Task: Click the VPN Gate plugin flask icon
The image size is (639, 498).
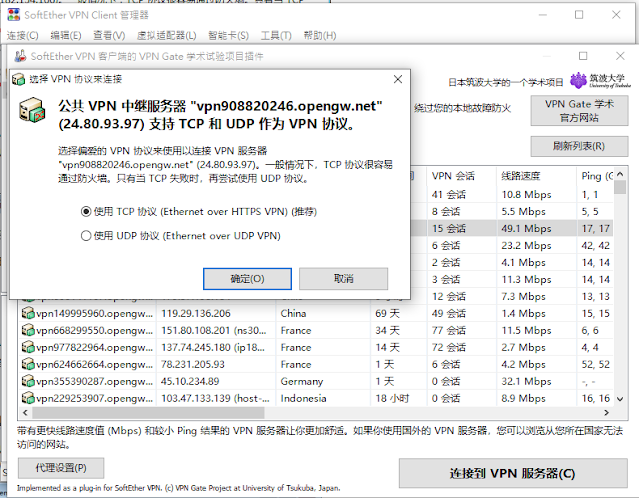Action: point(20,56)
